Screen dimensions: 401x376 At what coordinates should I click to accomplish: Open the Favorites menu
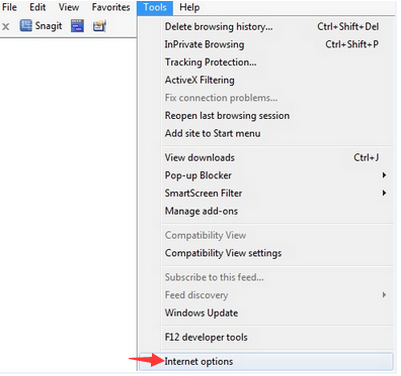[111, 7]
